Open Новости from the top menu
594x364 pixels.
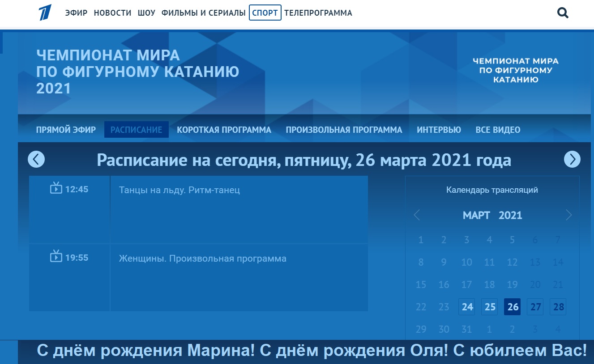[x=112, y=13]
